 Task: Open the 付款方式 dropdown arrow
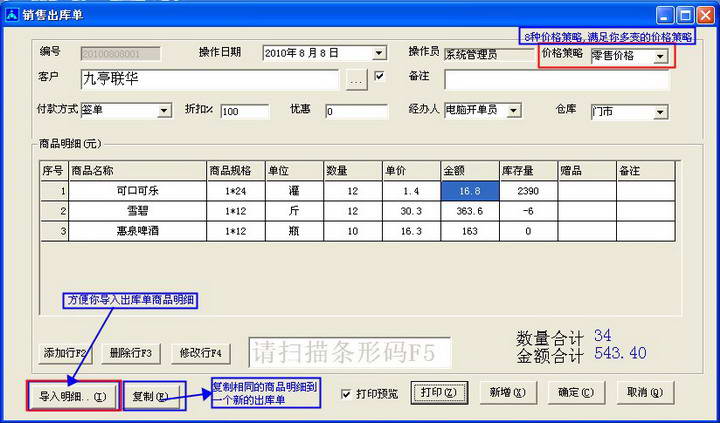tap(164, 111)
